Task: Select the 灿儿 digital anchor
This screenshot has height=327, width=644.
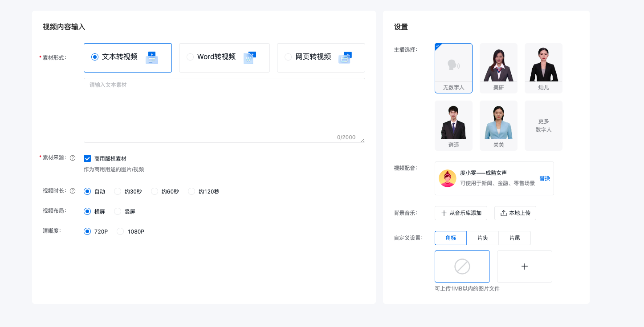Action: point(543,68)
